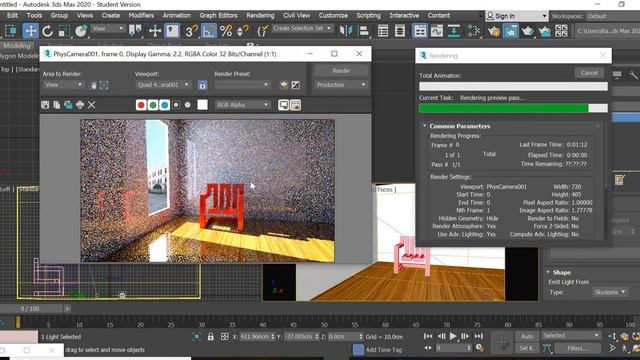Viewport: 640px width, 360px height.
Task: Open the RGB Alpha channel dropdown
Action: tap(242, 105)
